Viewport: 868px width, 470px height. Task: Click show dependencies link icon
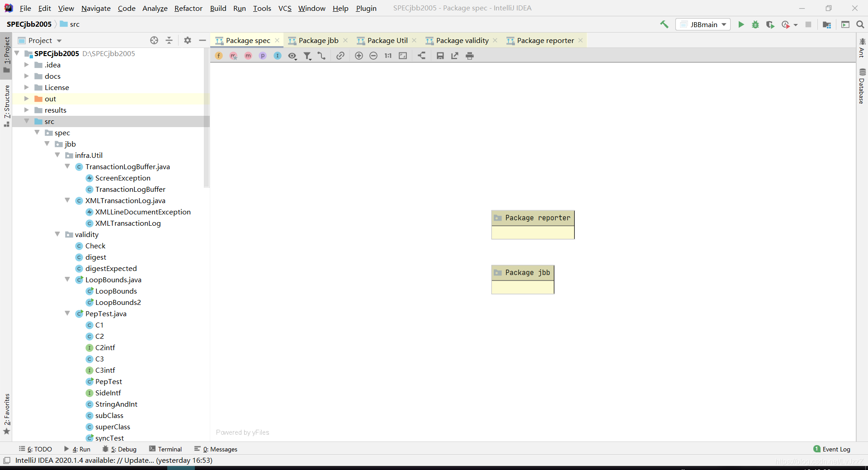(x=340, y=56)
